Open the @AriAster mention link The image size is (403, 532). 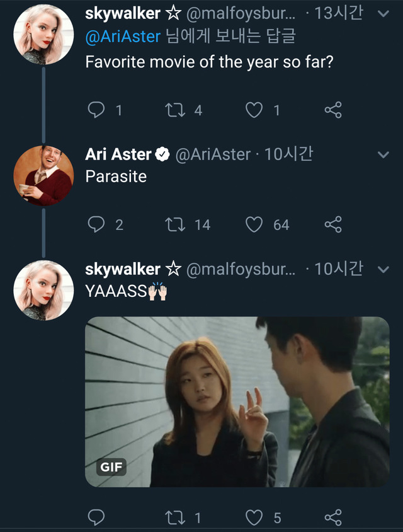click(x=123, y=37)
